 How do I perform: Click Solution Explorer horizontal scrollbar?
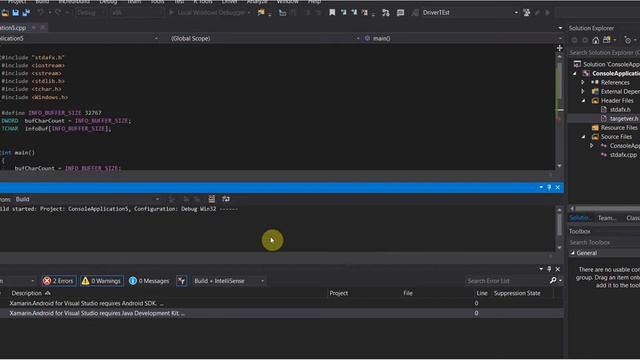click(606, 208)
